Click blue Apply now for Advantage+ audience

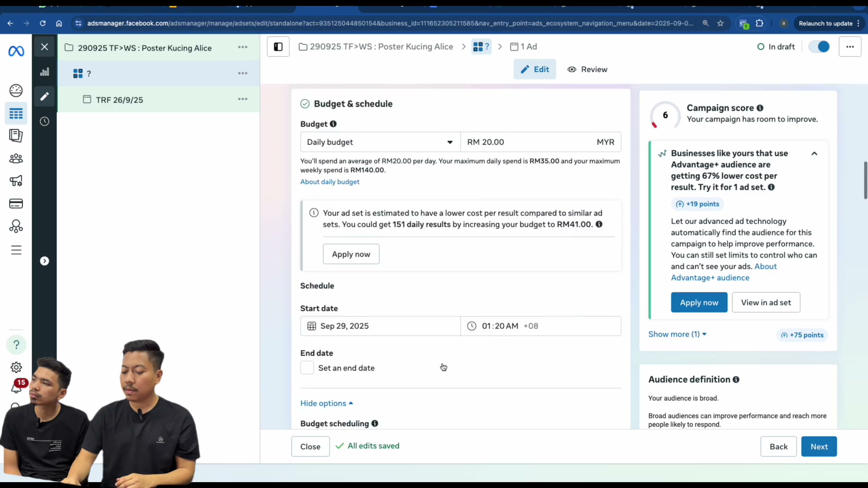coord(699,302)
